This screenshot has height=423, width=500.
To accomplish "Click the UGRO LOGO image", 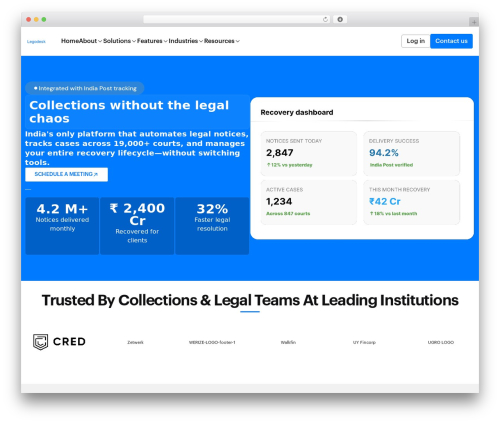I will pyautogui.click(x=441, y=342).
